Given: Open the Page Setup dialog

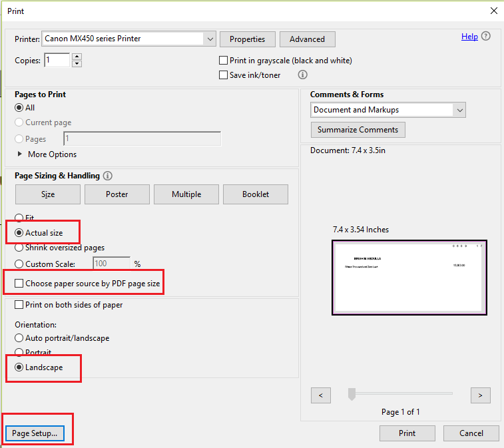Looking at the screenshot, I should [x=35, y=433].
